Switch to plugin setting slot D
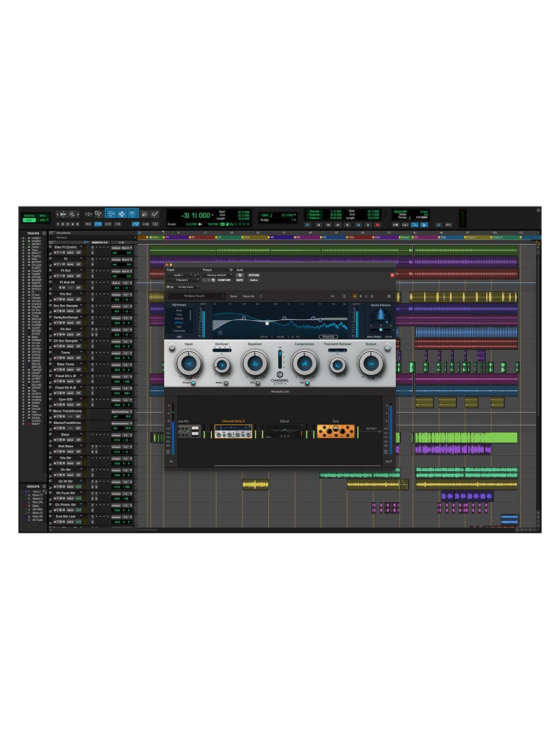This screenshot has width=560, height=739. coord(371,296)
